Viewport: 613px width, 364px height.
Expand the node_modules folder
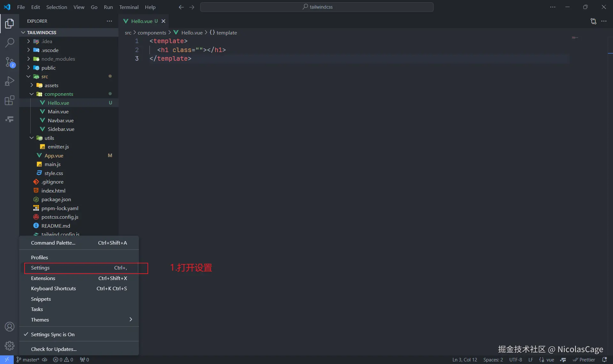click(x=58, y=59)
